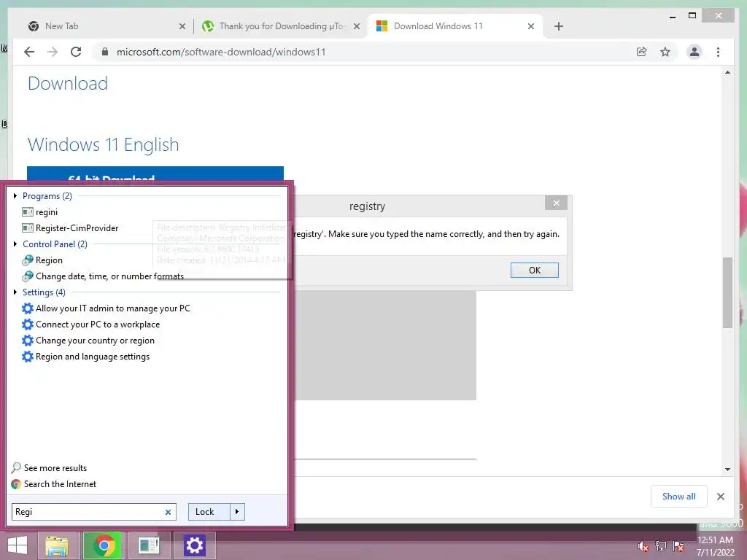
Task: Bookmark this page with the star icon
Action: point(665,52)
